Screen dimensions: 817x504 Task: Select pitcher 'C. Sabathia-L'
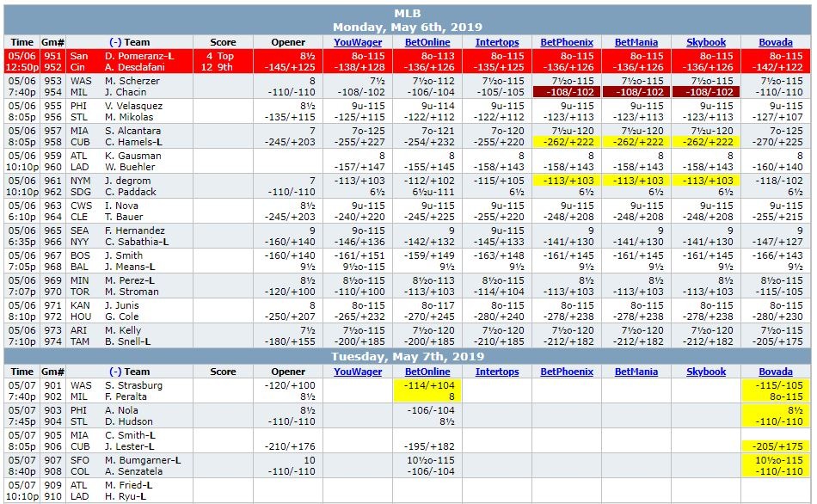137,243
